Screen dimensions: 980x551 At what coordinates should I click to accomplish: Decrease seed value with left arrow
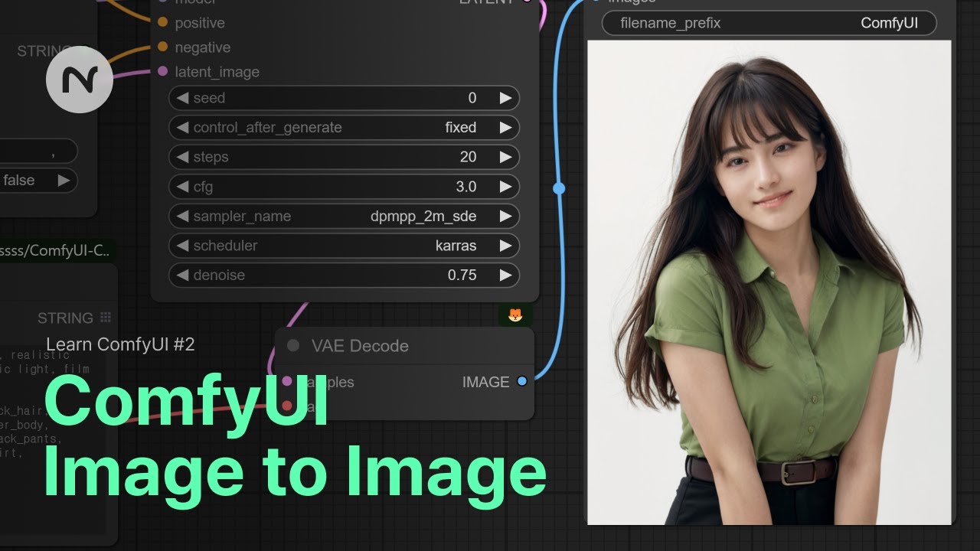[182, 98]
